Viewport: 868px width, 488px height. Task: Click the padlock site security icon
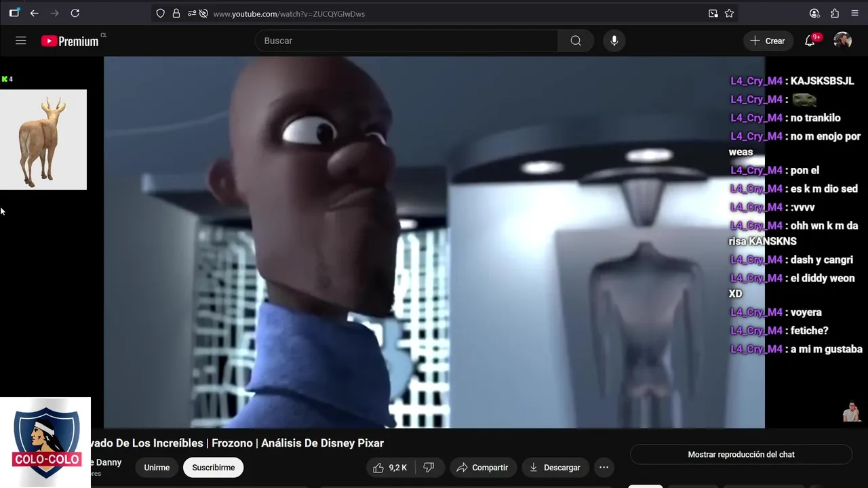click(x=176, y=14)
